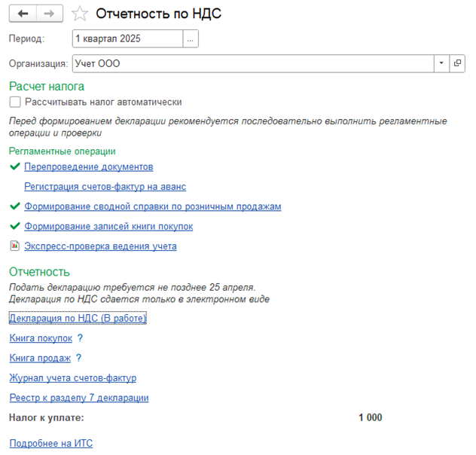Click green checkmark beside Перепроведение документов

[x=15, y=166]
